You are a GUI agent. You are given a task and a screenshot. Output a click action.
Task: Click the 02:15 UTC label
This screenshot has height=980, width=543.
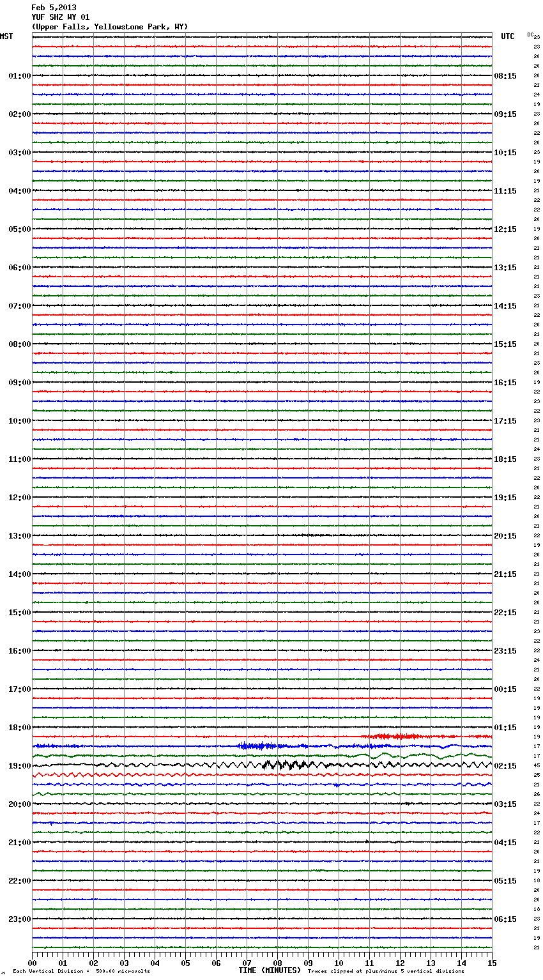click(505, 766)
